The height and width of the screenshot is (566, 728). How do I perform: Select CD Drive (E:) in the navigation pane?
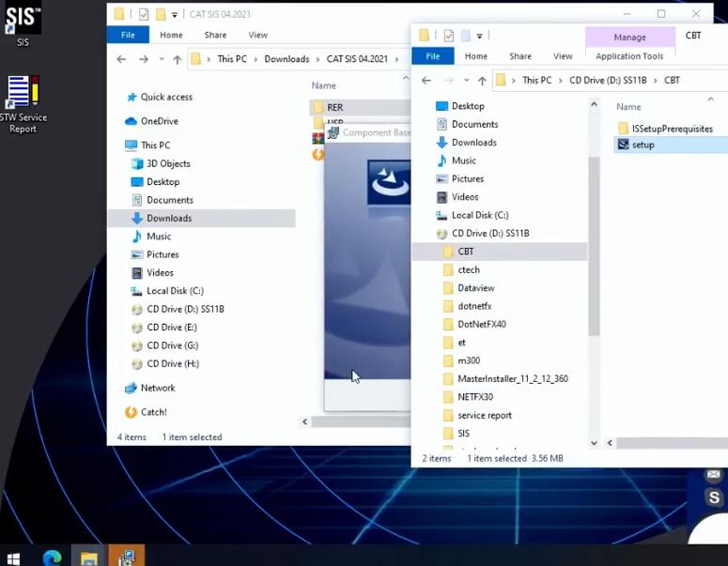(x=171, y=328)
